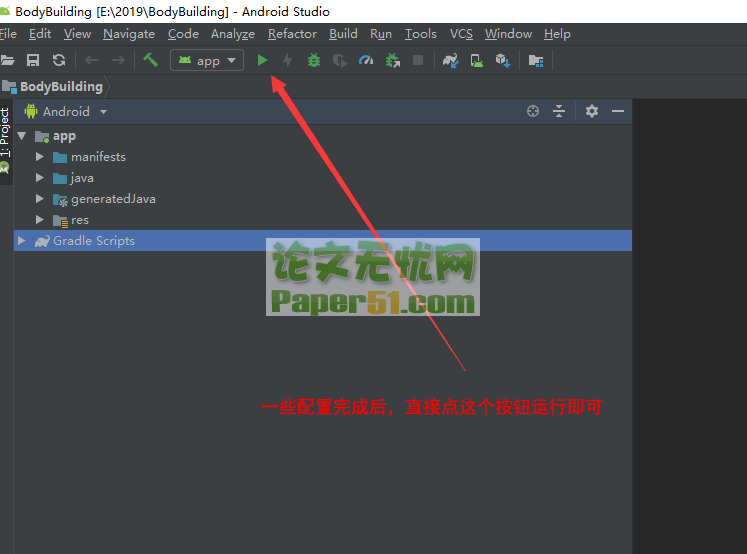Image resolution: width=747 pixels, height=554 pixels.
Task: Click the Make Project hammer icon
Action: tap(151, 60)
